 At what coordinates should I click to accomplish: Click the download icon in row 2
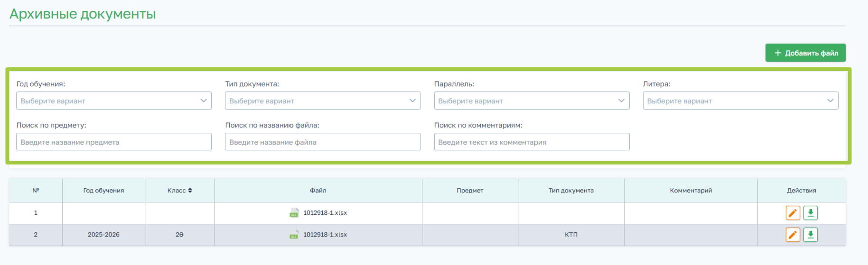pos(811,235)
